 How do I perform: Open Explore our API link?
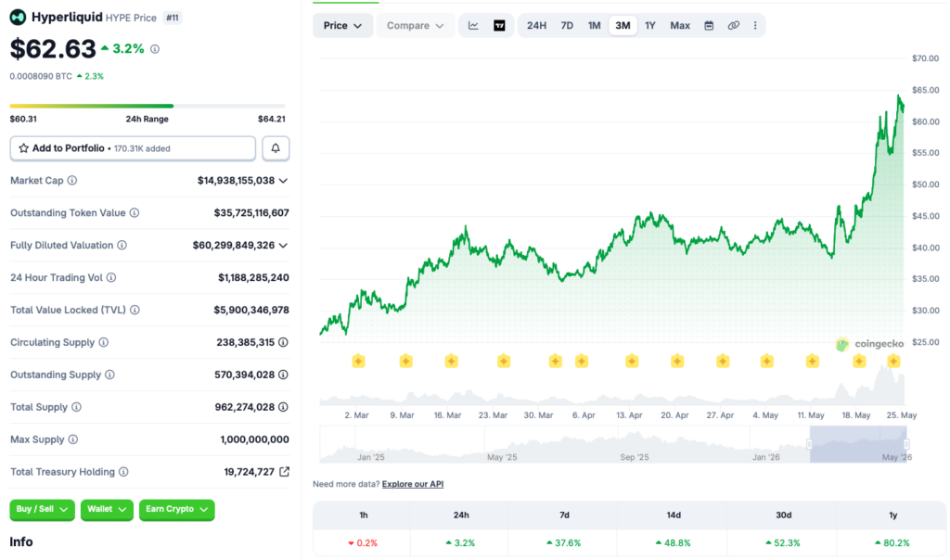coord(413,484)
